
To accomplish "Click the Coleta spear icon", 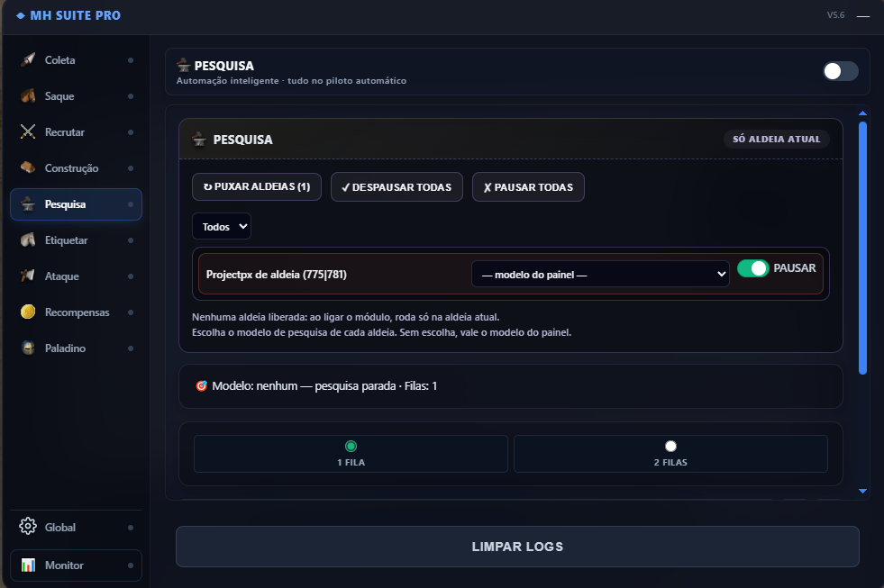I will click(x=28, y=59).
